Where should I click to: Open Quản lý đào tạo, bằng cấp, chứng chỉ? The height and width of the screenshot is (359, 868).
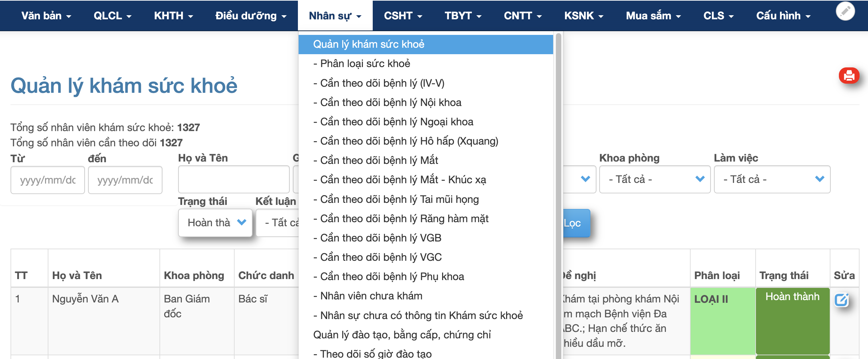pos(402,335)
